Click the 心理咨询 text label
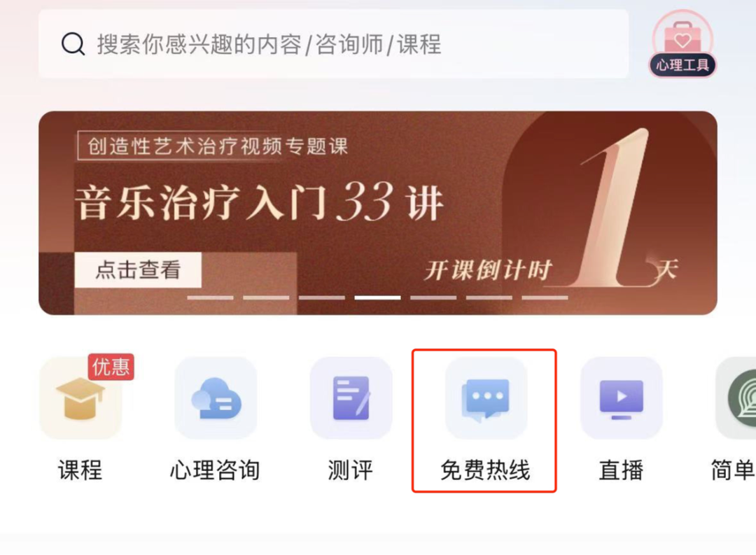The image size is (756, 555). (x=215, y=470)
